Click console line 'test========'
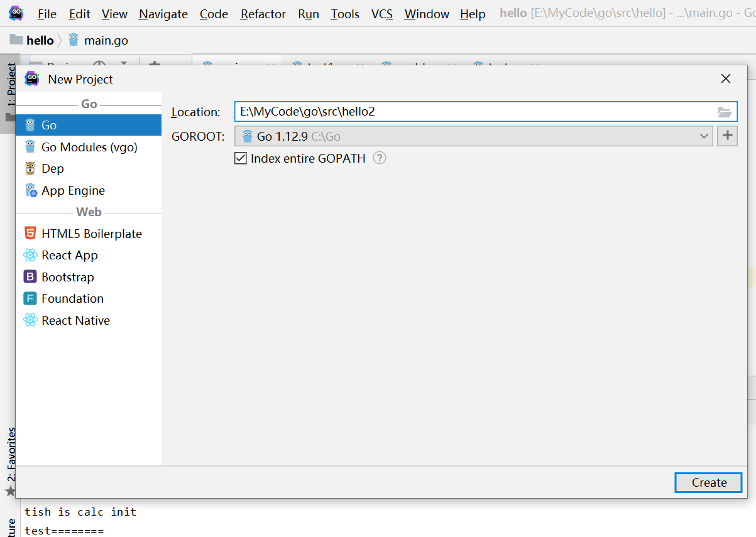Viewport: 756px width, 537px height. pyautogui.click(x=64, y=531)
